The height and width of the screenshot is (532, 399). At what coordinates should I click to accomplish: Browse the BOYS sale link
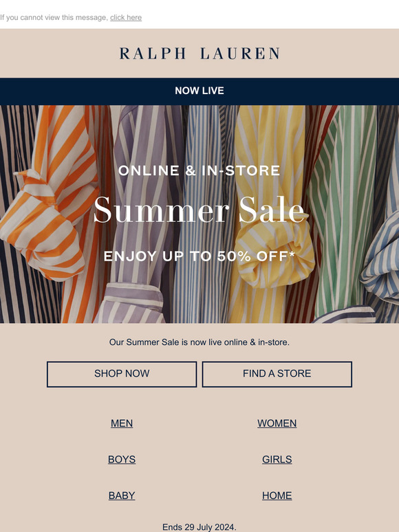pos(122,459)
